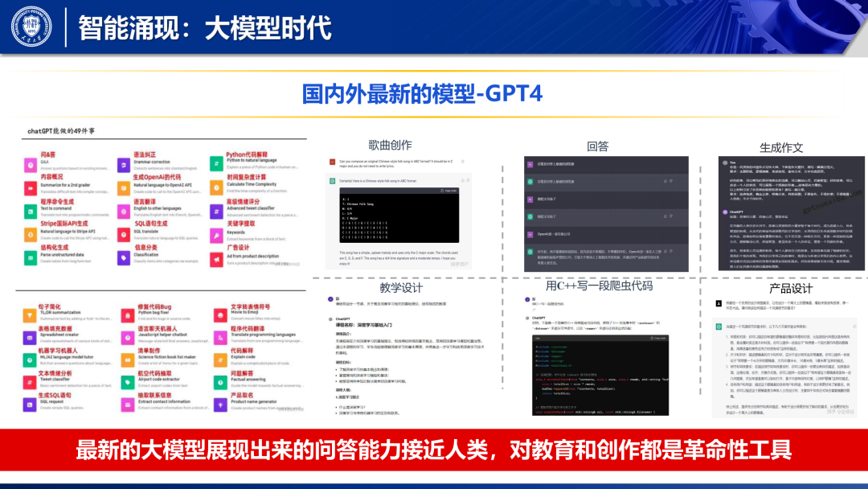Image resolution: width=868 pixels, height=489 pixels.
Task: Click the red label 生成OpenAi的代码
Action: (x=157, y=177)
